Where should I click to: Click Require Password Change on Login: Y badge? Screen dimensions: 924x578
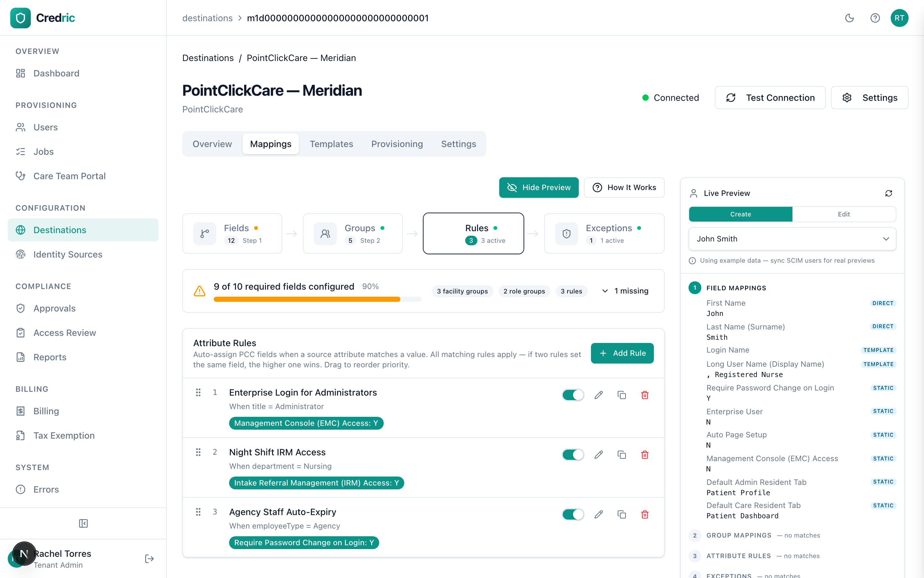(304, 543)
